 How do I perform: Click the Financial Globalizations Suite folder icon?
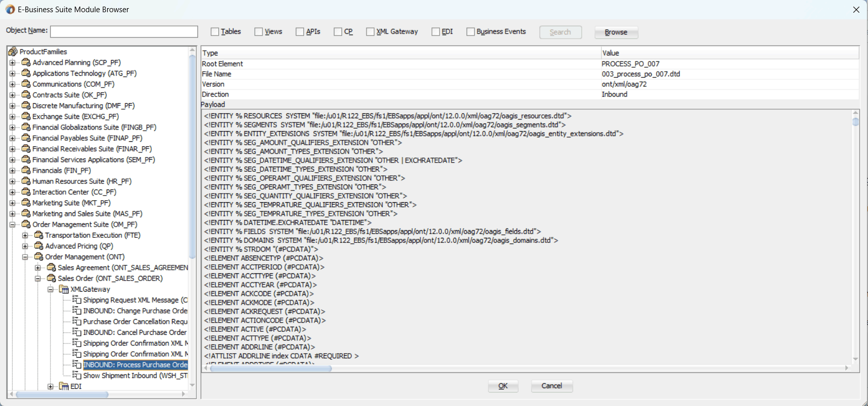[x=26, y=127]
